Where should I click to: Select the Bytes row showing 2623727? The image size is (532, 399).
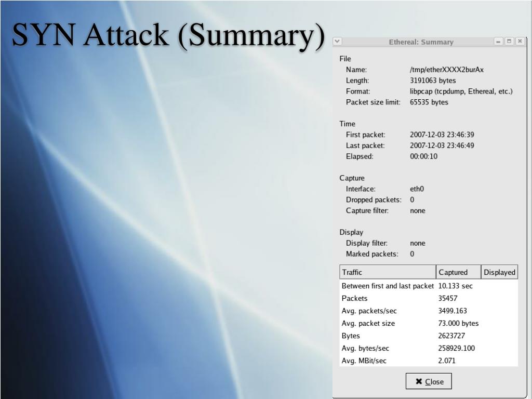(x=429, y=336)
